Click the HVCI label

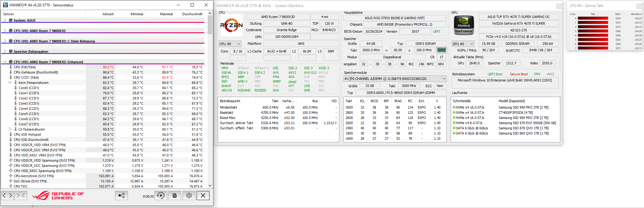pos(550,74)
